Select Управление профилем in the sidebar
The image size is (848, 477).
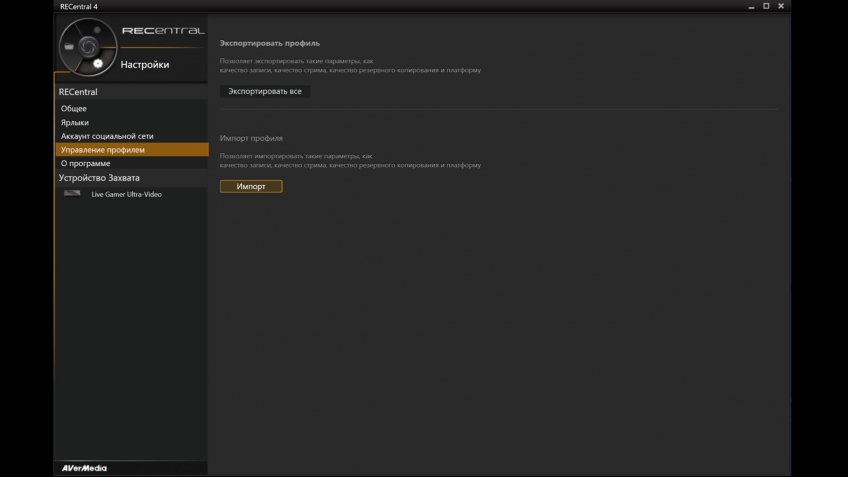tap(132, 150)
